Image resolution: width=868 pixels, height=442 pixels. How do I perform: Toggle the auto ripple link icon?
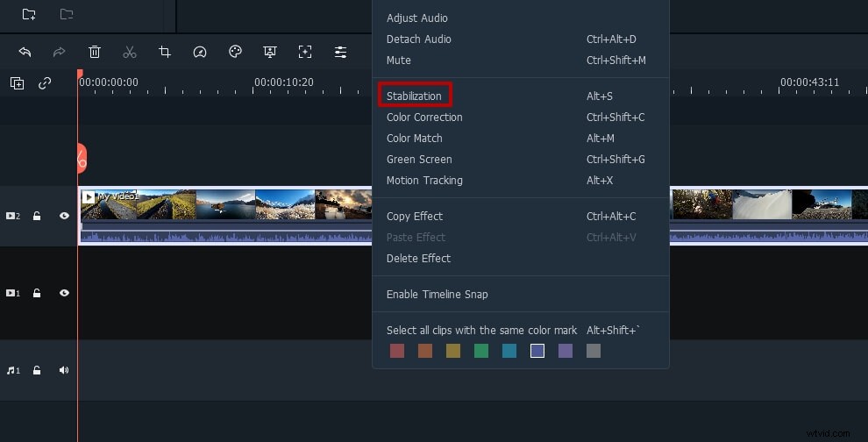pos(45,83)
